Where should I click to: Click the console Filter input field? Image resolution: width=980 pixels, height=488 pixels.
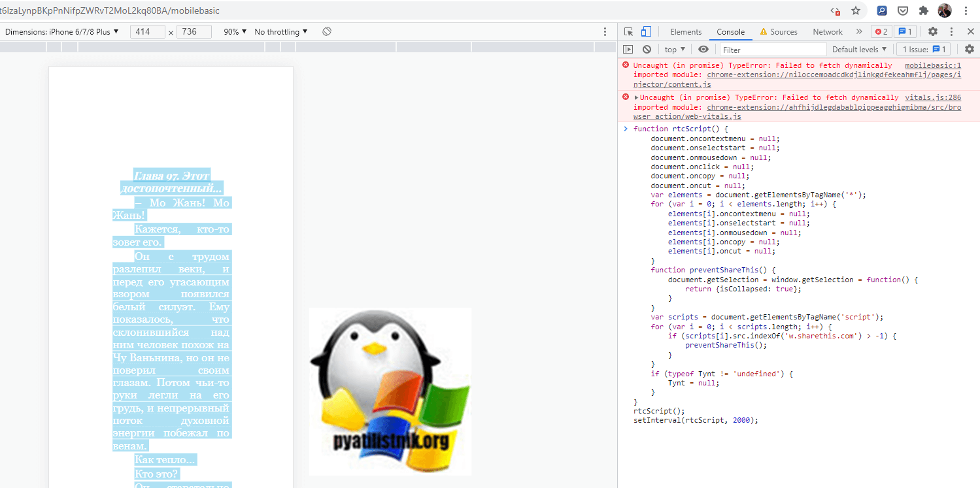[773, 50]
